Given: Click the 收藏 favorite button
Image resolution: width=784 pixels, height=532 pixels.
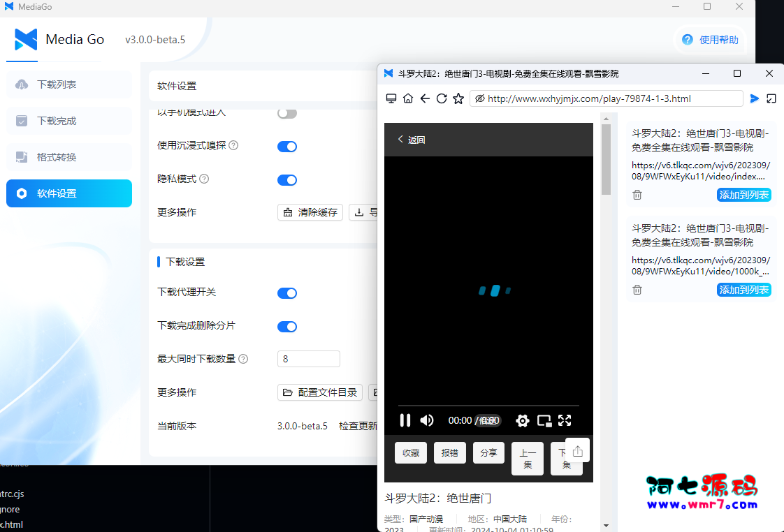Looking at the screenshot, I should 411,452.
